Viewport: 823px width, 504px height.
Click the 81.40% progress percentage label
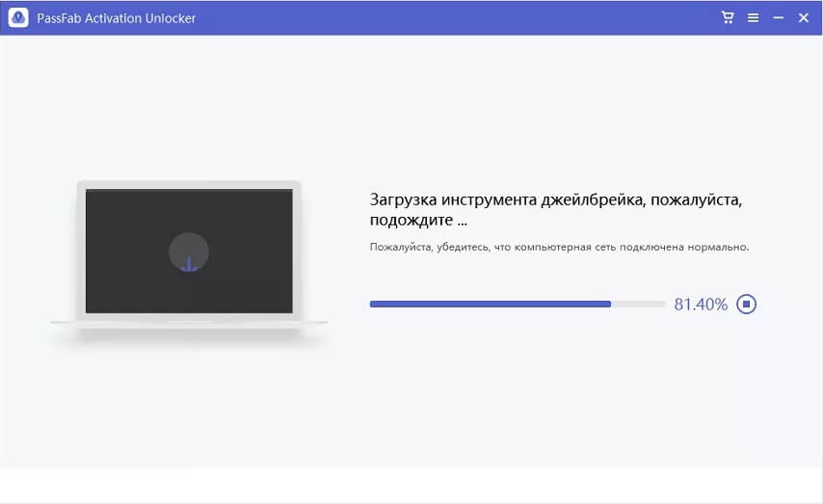click(x=700, y=305)
